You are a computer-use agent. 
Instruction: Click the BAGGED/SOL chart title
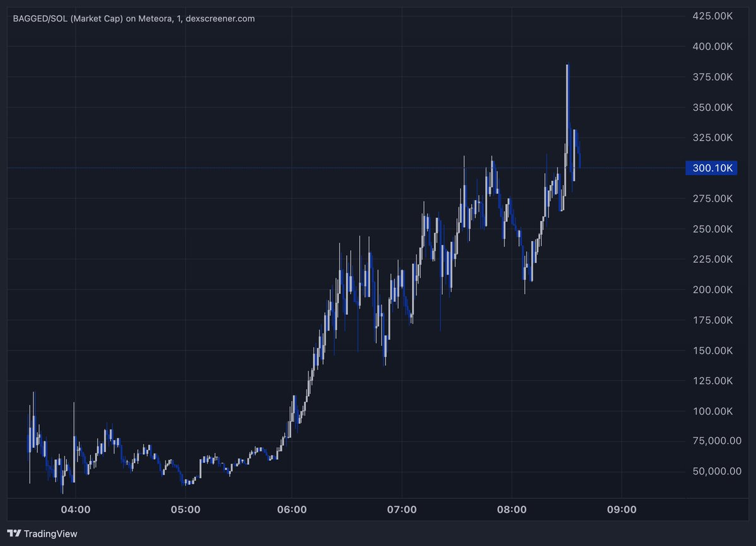[x=134, y=18]
